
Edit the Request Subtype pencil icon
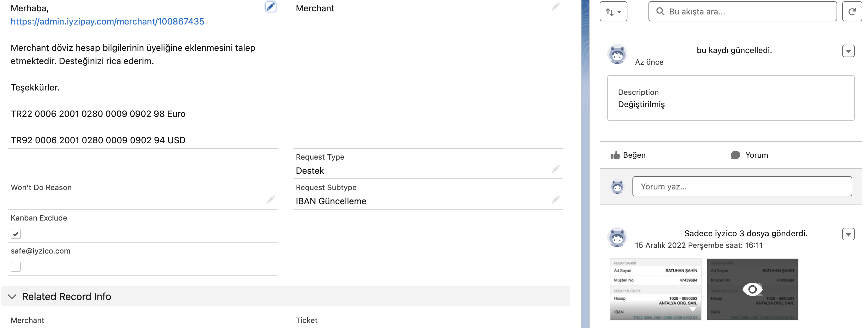555,200
